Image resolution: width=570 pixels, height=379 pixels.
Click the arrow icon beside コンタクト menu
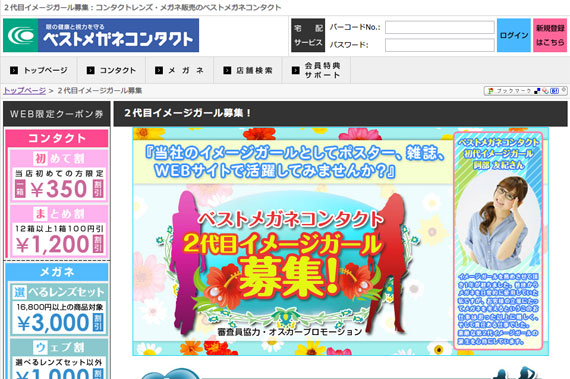(x=91, y=70)
